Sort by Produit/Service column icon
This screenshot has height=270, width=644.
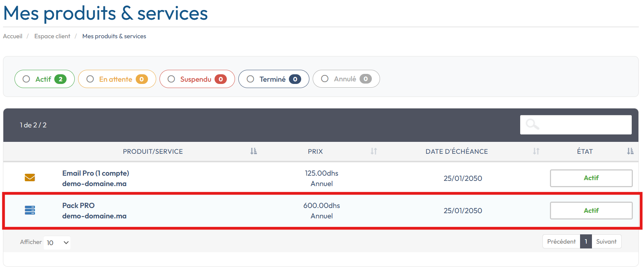pos(253,151)
